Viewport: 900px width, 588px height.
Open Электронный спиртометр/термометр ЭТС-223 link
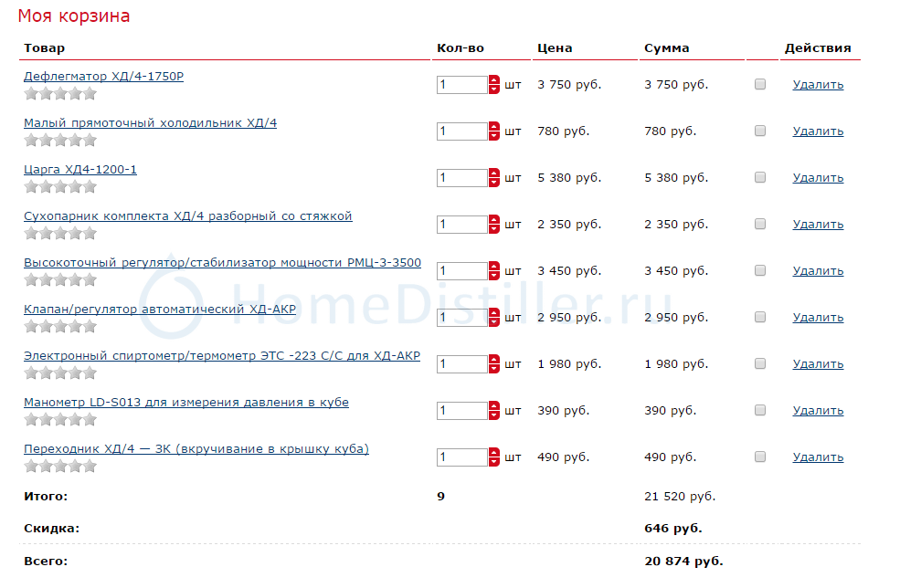[x=221, y=356]
